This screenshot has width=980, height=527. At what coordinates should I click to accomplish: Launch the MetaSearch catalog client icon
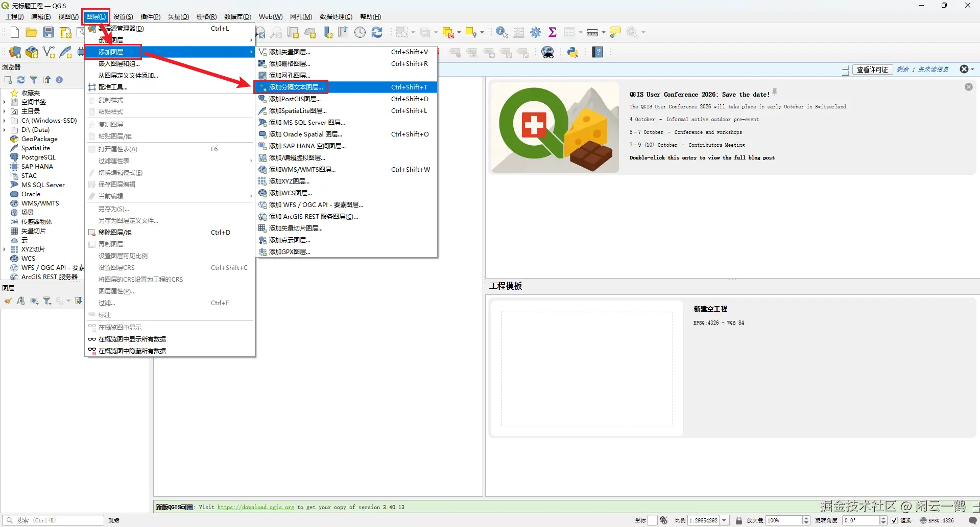pos(548,52)
